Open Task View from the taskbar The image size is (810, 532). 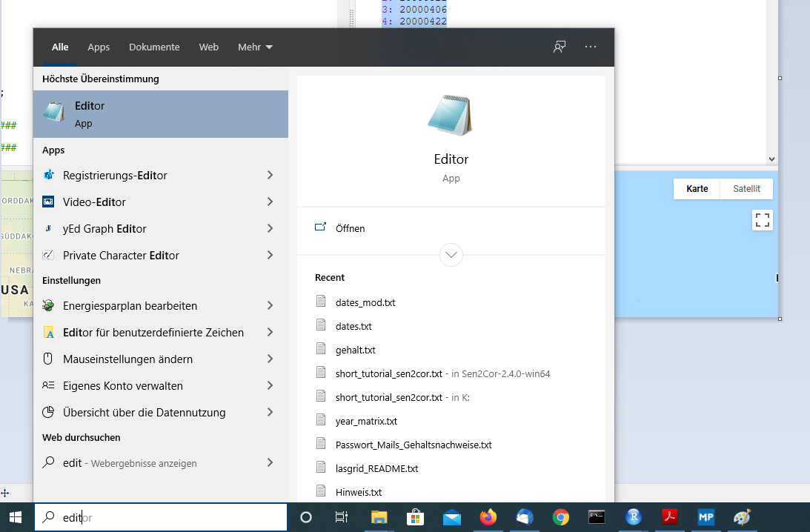tap(342, 517)
